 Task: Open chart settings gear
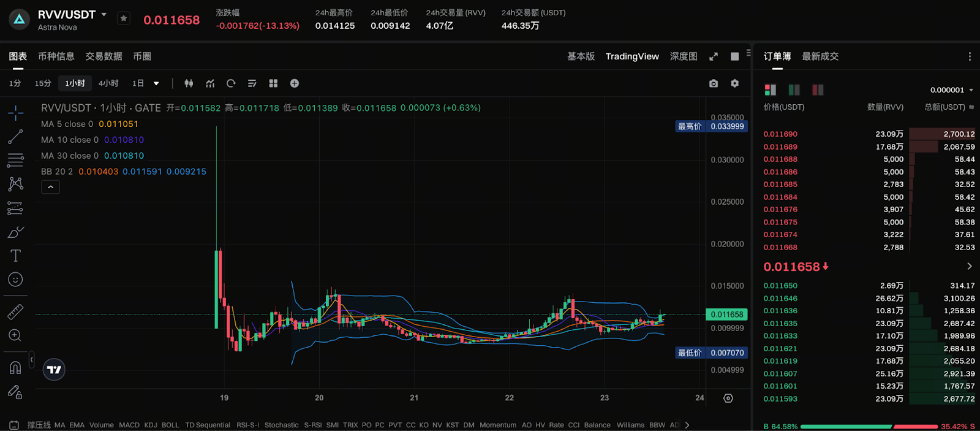[734, 83]
